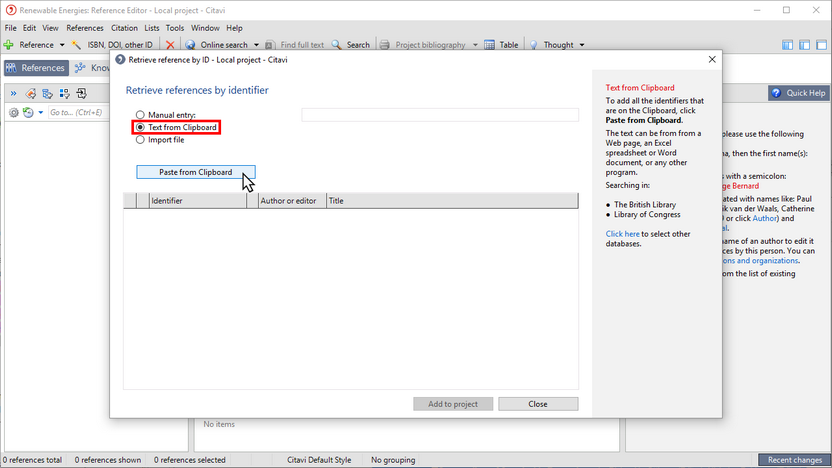Close the Retrieve reference dialog with X

712,59
